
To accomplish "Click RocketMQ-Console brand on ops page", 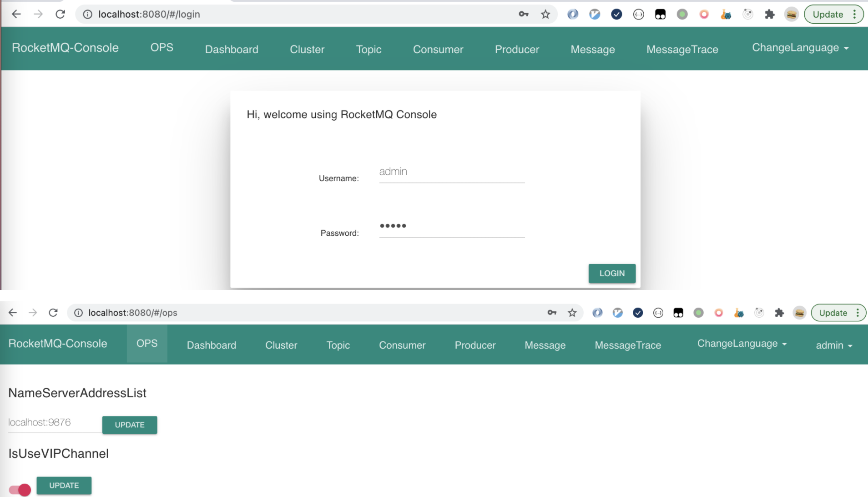I will point(58,344).
